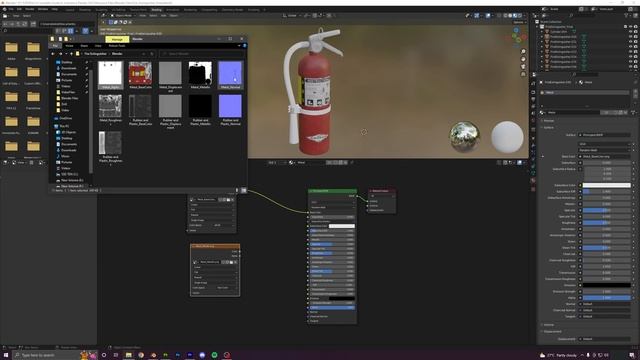The image size is (640, 360).
Task: Click the viewport pan hand icon
Action: click(x=523, y=59)
